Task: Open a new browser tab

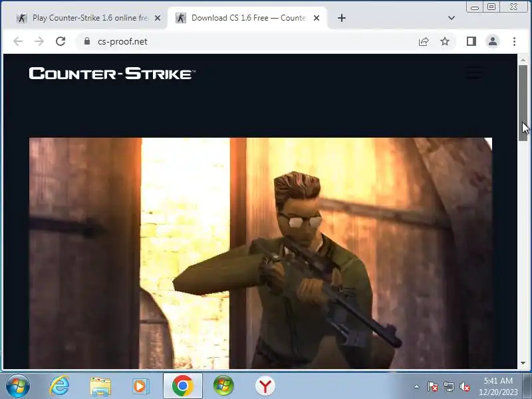Action: tap(342, 18)
